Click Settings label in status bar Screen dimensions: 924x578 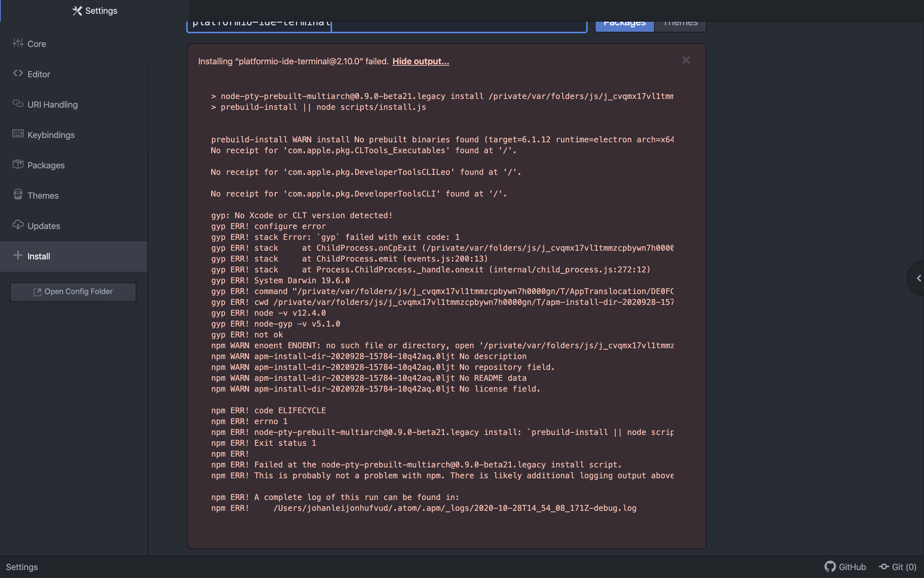pos(22,566)
